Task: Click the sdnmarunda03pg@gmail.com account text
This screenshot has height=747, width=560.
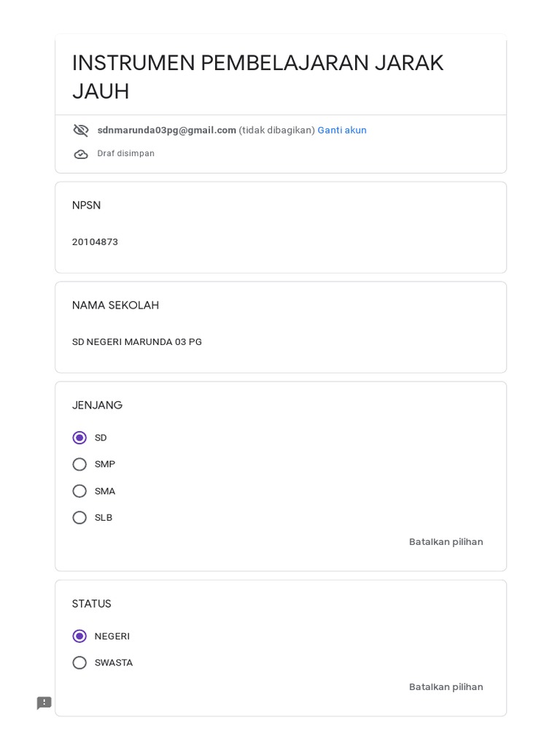Action: point(167,131)
